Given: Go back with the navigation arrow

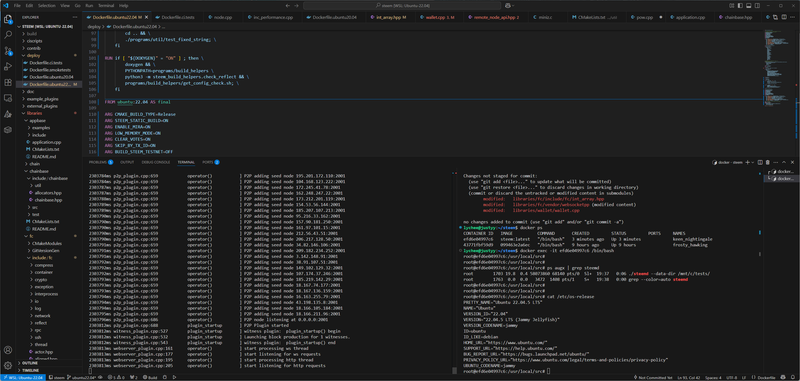Looking at the screenshot, I should tap(288, 5).
